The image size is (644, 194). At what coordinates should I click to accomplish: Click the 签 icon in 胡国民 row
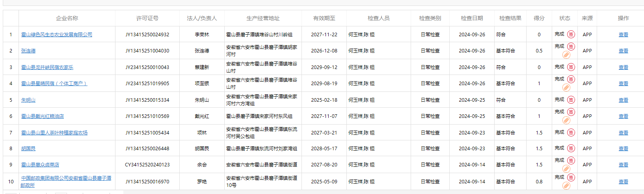[x=571, y=148]
